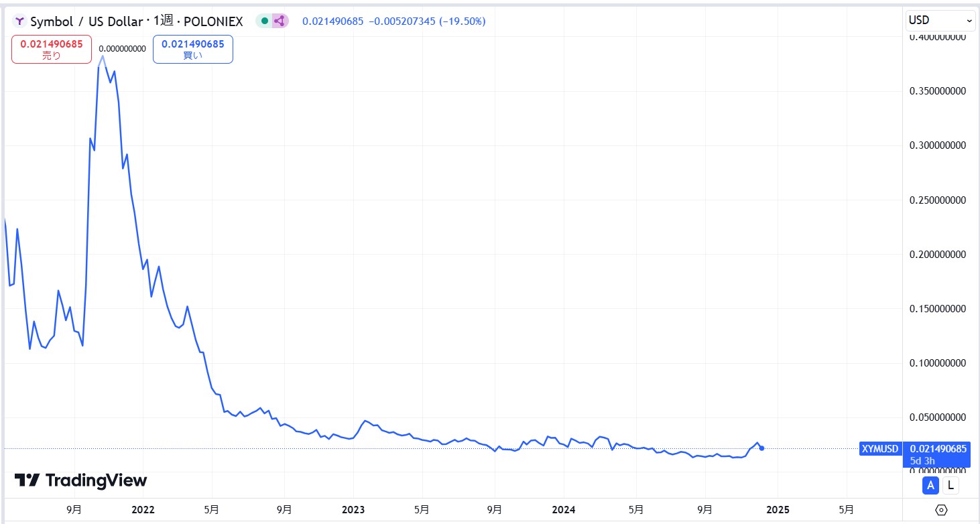980x524 pixels.
Task: Click the purple share/data-source icon
Action: pyautogui.click(x=280, y=21)
